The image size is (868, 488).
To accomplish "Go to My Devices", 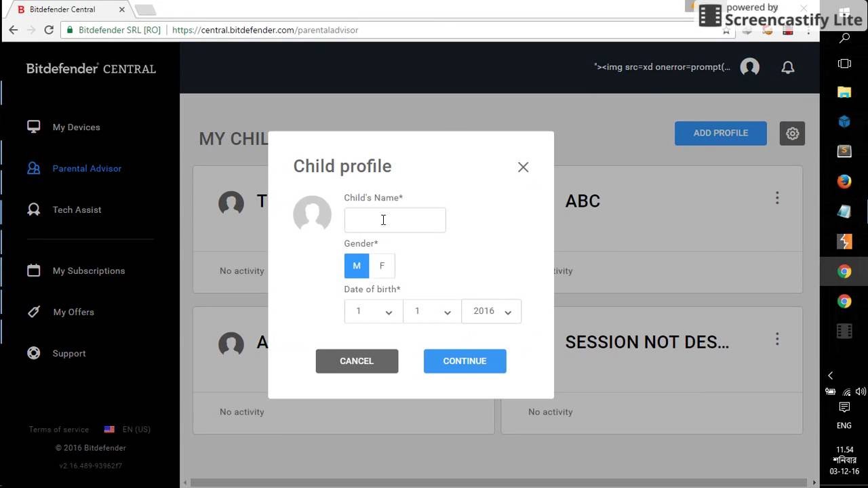I will coord(76,127).
